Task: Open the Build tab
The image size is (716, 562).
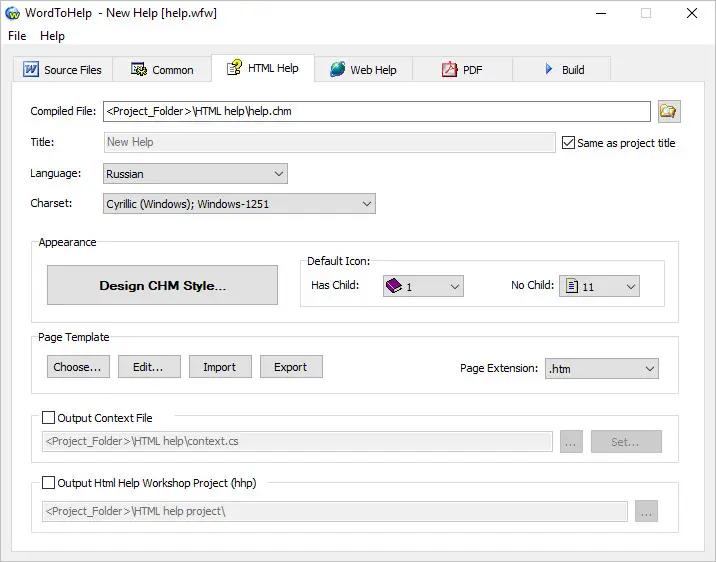Action: pos(563,70)
